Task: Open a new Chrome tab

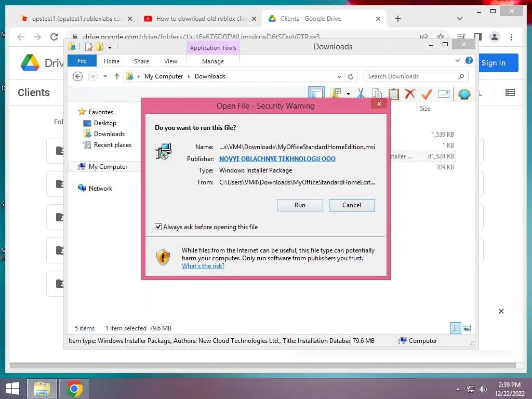Action: tap(398, 19)
